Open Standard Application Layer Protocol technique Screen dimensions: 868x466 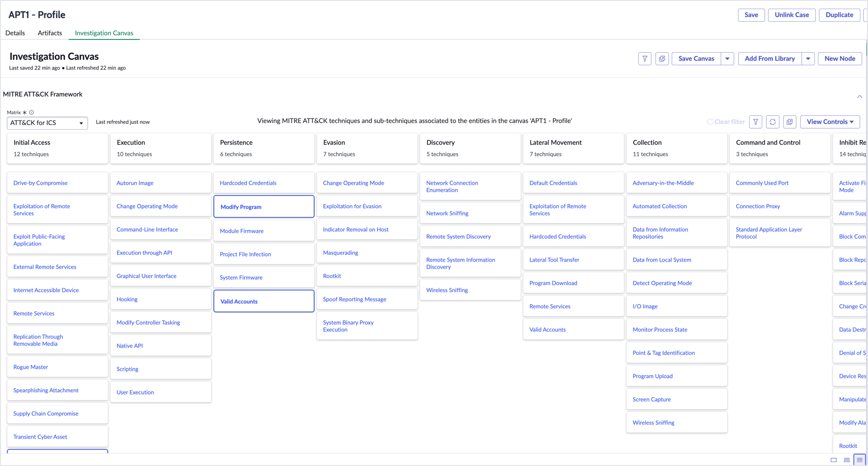tap(780, 233)
